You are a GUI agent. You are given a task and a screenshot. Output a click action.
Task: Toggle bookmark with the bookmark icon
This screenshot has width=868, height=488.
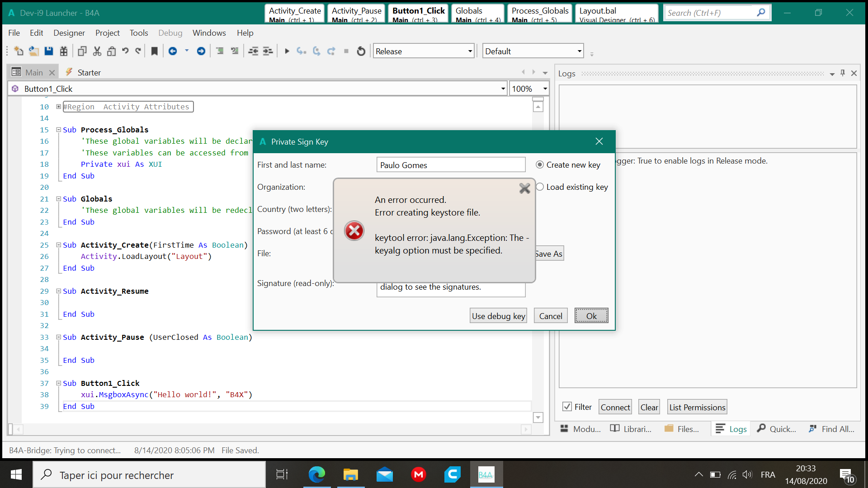(x=154, y=51)
